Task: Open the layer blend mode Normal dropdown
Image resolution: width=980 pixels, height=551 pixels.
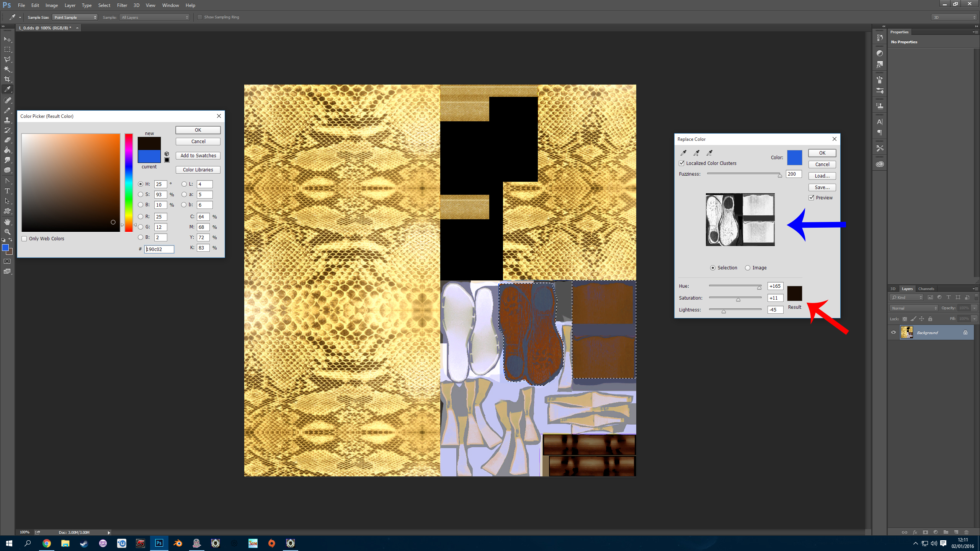Action: pyautogui.click(x=914, y=308)
